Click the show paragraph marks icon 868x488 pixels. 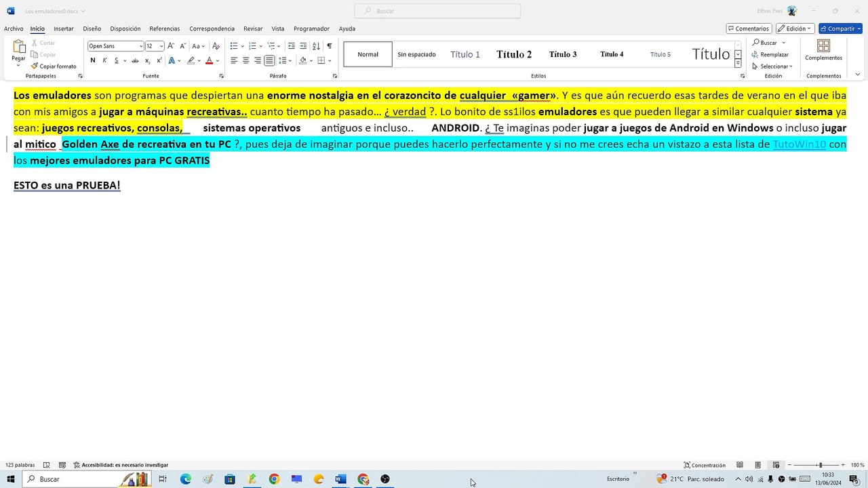pyautogui.click(x=330, y=46)
